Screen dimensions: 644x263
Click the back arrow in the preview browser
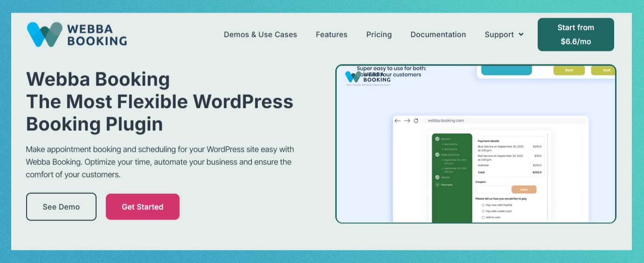397,121
